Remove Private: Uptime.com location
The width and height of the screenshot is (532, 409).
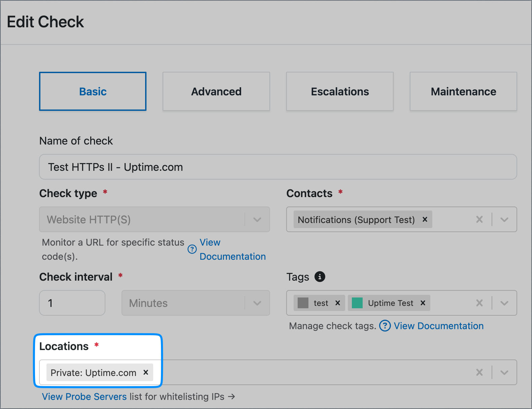click(x=146, y=372)
